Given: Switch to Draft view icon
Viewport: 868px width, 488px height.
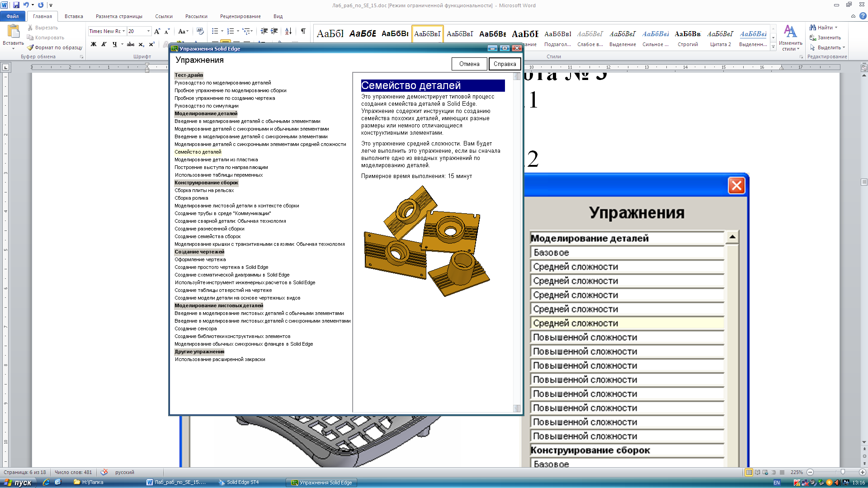Looking at the screenshot, I should pyautogui.click(x=782, y=472).
